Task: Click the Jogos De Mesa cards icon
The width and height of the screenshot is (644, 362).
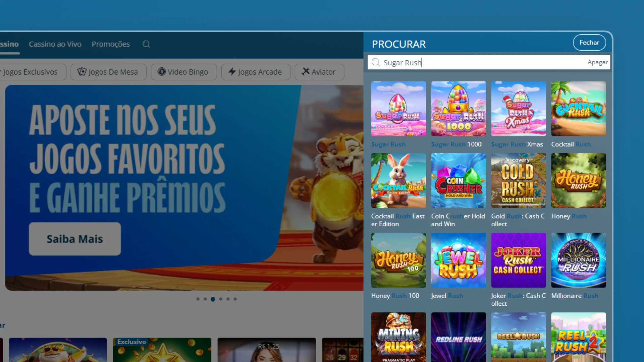Action: [x=82, y=72]
